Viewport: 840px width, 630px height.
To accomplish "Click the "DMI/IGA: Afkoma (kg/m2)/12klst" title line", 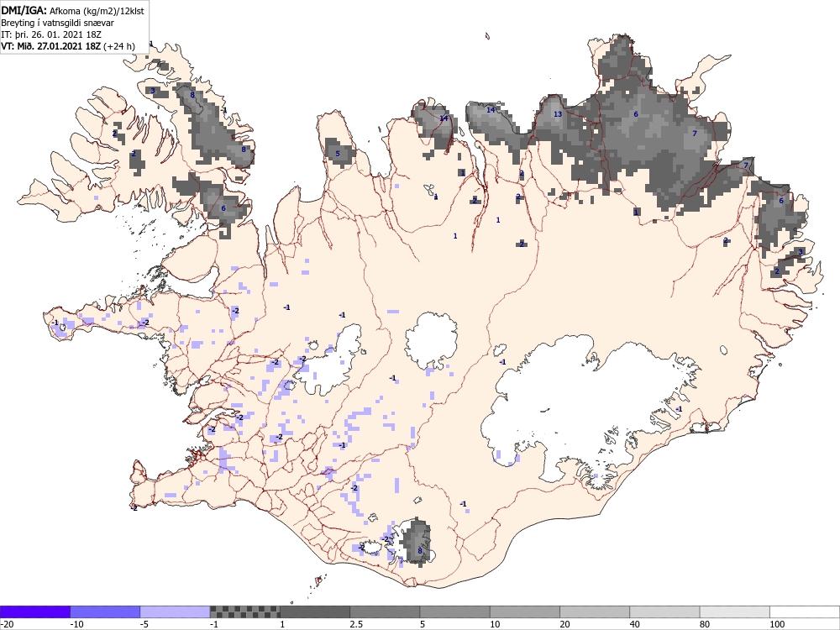I will click(x=72, y=11).
